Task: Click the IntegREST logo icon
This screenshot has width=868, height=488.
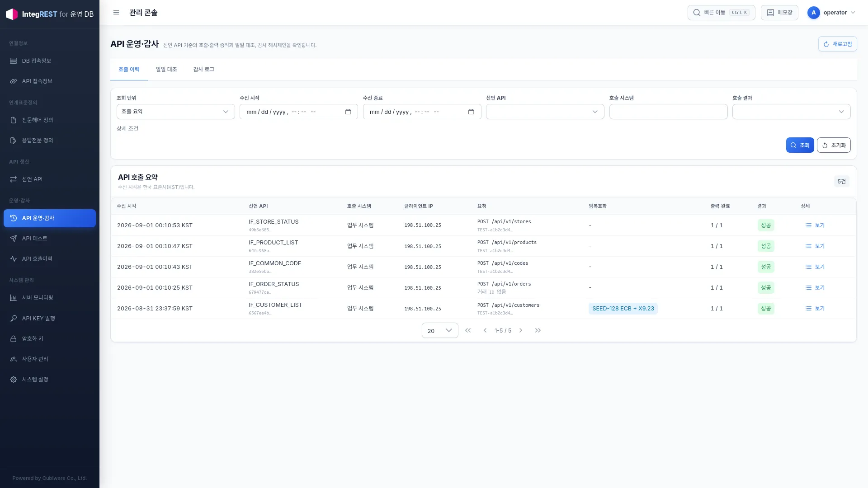Action: pos(12,14)
